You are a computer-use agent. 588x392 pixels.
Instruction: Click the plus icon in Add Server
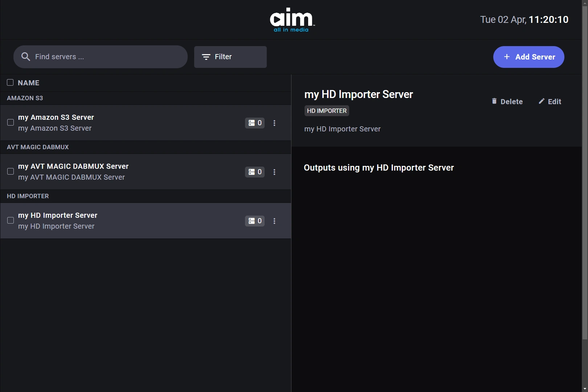[507, 57]
